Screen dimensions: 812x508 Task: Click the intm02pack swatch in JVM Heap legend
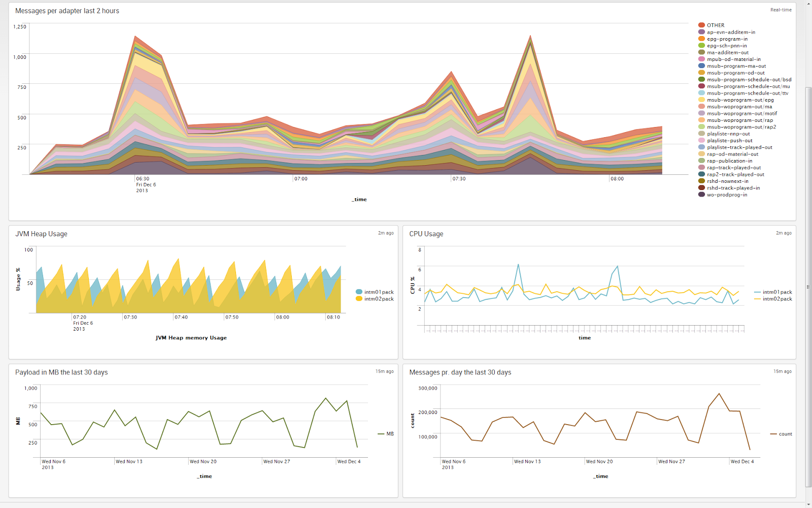[x=358, y=299]
